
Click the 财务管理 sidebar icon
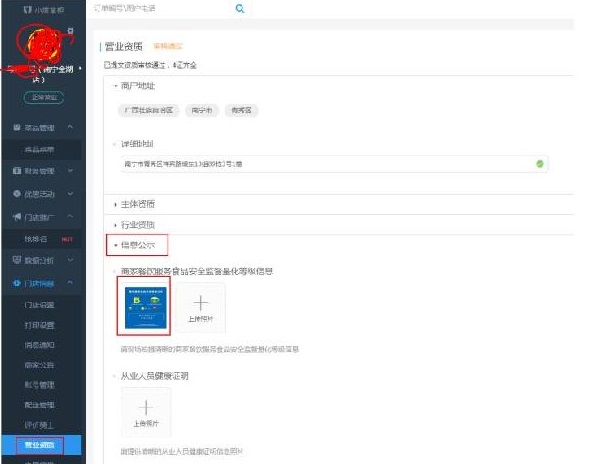(x=16, y=171)
